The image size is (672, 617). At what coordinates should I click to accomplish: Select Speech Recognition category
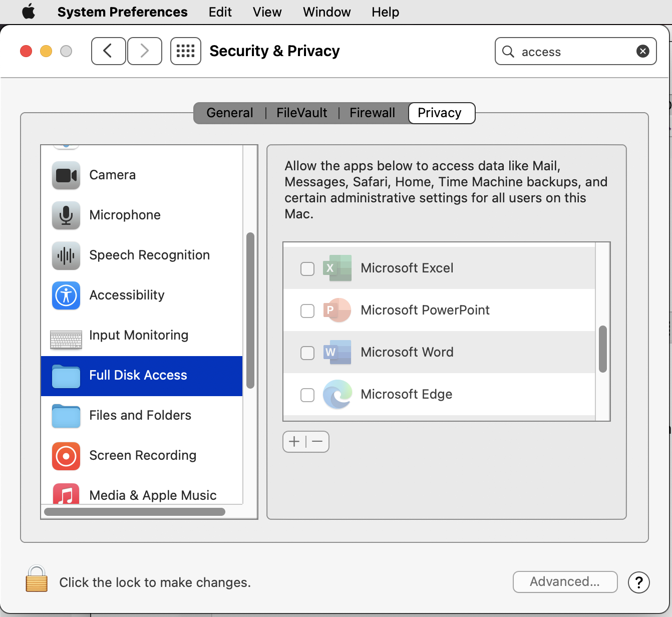tap(142, 255)
